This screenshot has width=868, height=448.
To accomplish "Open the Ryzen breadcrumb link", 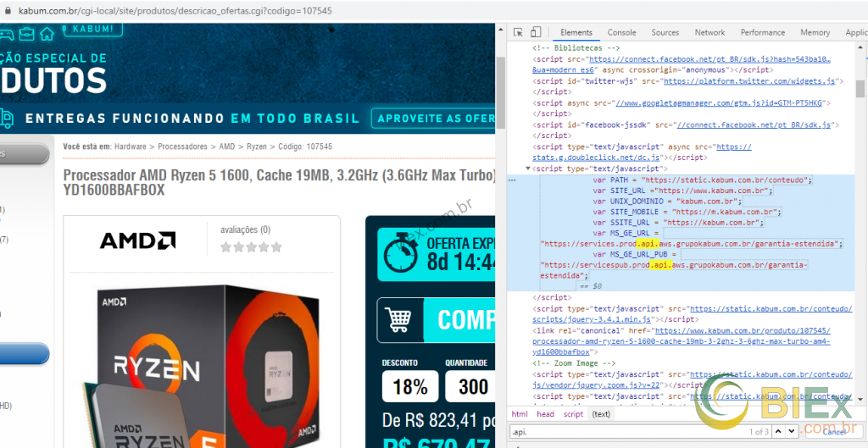I will 256,147.
